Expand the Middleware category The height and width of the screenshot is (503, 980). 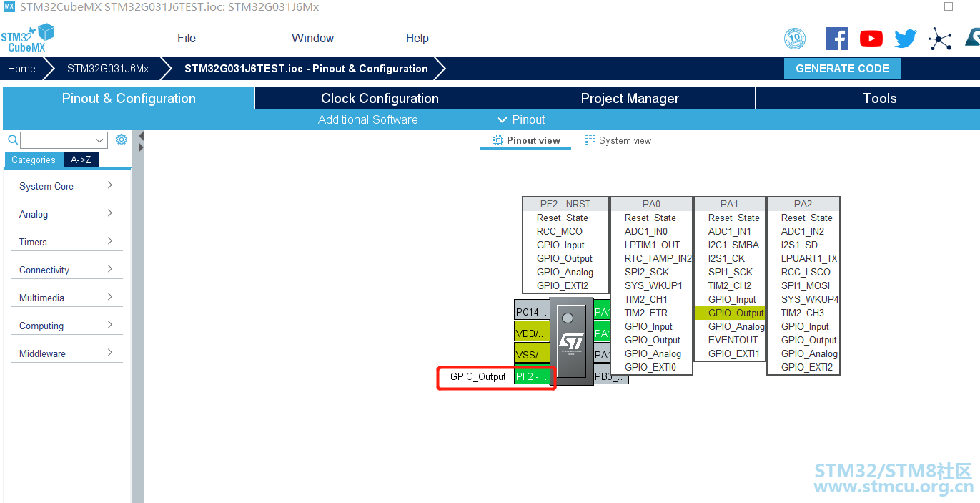[x=67, y=353]
